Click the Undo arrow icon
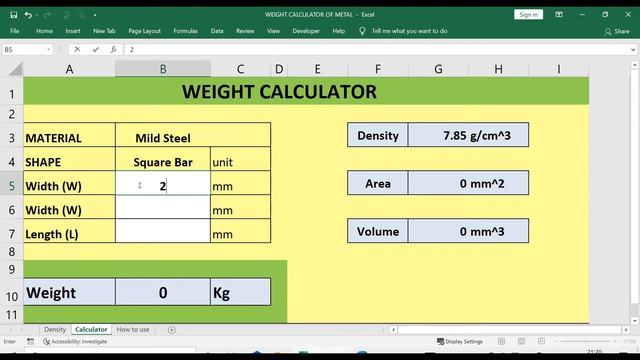 pos(28,15)
